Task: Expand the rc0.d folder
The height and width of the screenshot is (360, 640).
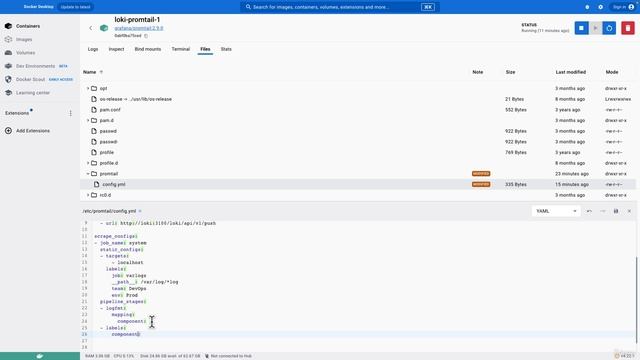Action: (x=88, y=195)
